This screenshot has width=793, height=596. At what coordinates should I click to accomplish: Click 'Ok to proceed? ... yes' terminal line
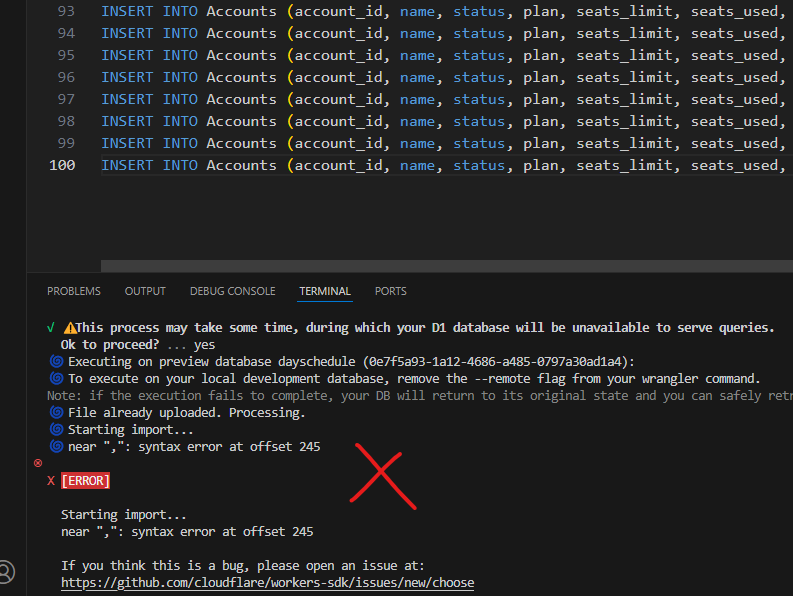click(x=138, y=345)
